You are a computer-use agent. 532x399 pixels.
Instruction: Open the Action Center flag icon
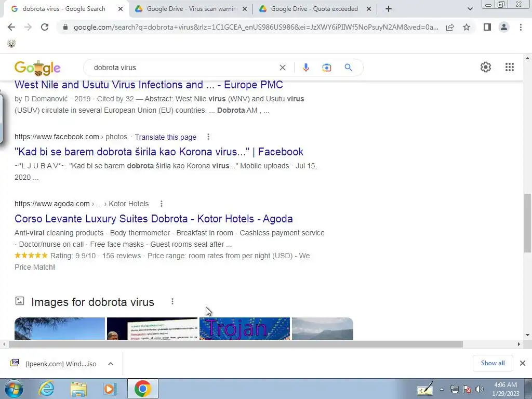click(x=467, y=389)
